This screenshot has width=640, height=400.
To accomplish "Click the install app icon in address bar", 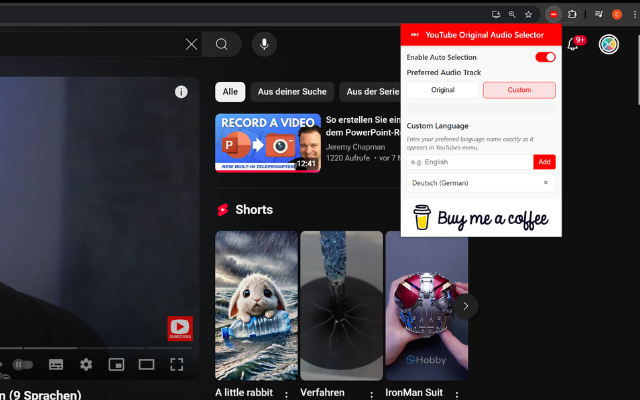I will click(x=496, y=15).
